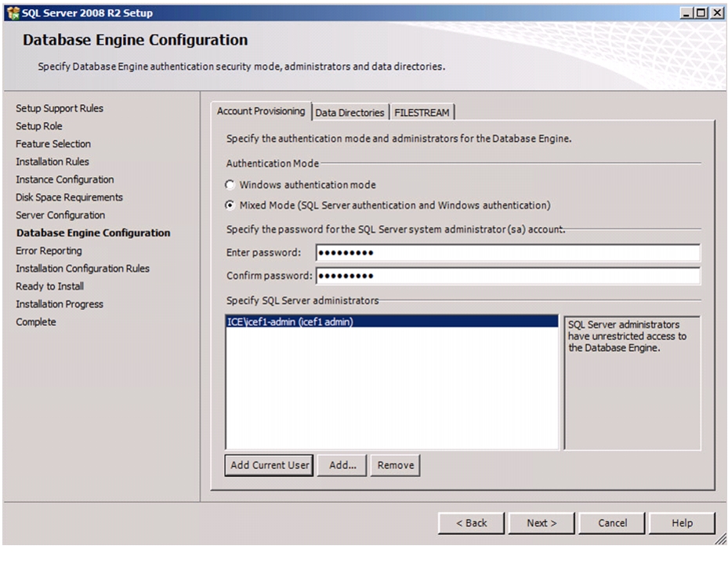Screen dimensions: 728x582
Task: Switch to the Account Provisioning tab
Action: 261,111
